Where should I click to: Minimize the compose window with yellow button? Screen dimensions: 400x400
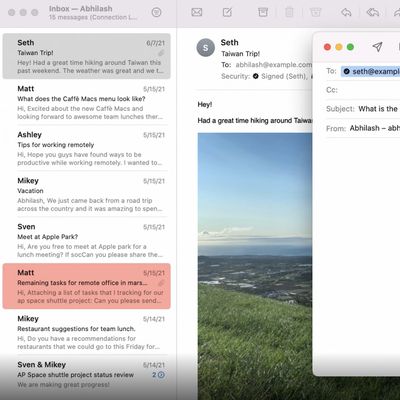pos(339,47)
